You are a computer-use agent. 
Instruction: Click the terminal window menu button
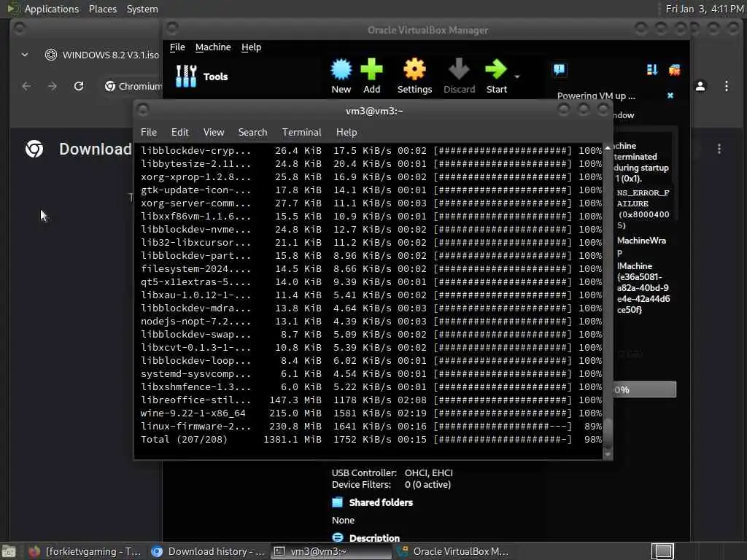click(142, 111)
